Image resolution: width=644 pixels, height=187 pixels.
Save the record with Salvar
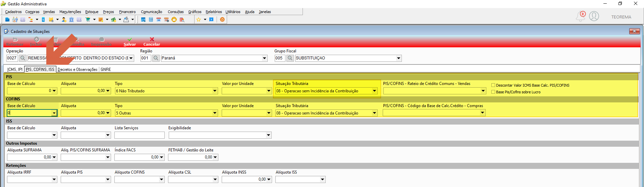pos(130,42)
